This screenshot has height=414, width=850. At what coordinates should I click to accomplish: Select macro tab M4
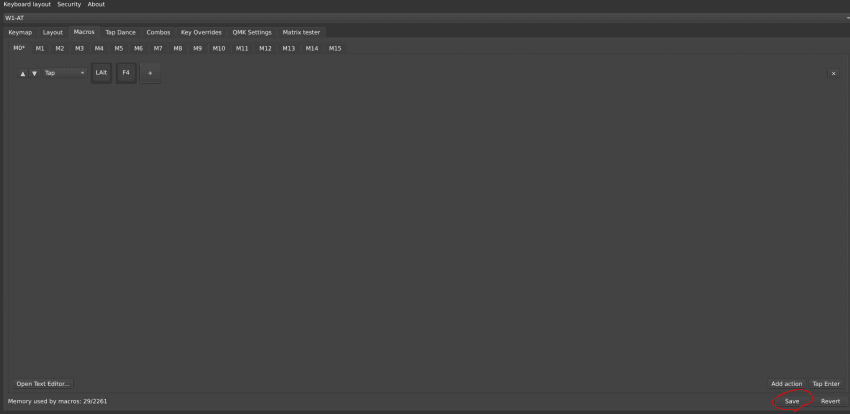tap(99, 49)
